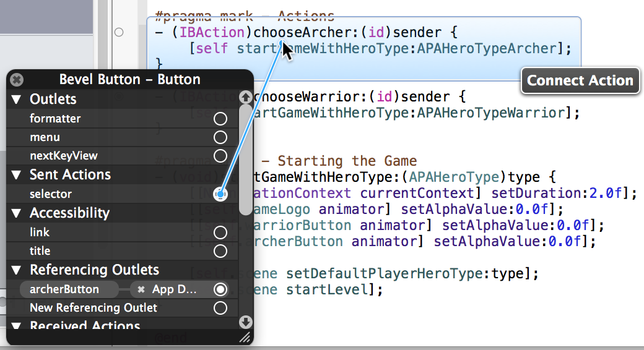Click APAHeroTypeArcher in the code
The width and height of the screenshot is (644, 350).
click(487, 48)
